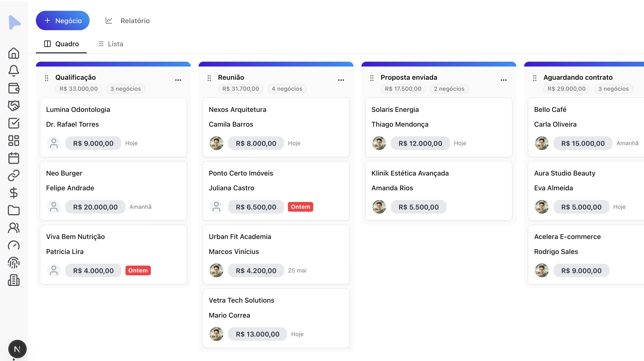Viewport: 644px width, 361px height.
Task: Click the Ontem badge on Ponto Certo Imóveis
Action: (x=300, y=207)
